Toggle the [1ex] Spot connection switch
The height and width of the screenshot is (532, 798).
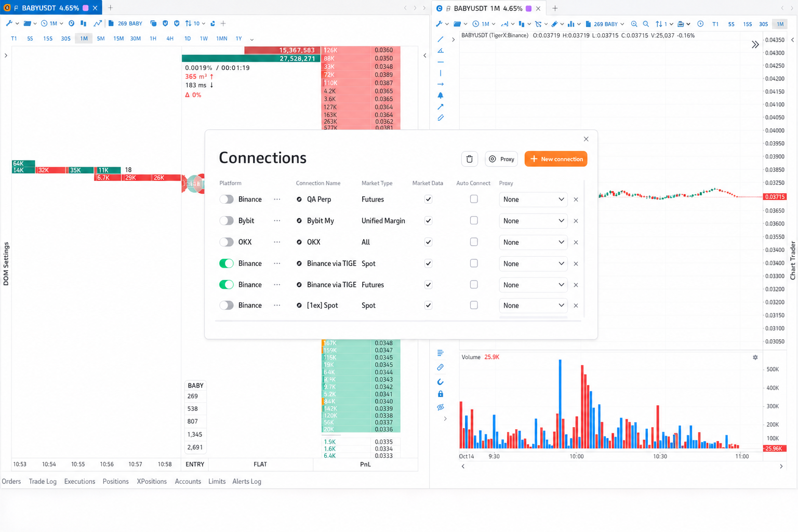tap(227, 305)
